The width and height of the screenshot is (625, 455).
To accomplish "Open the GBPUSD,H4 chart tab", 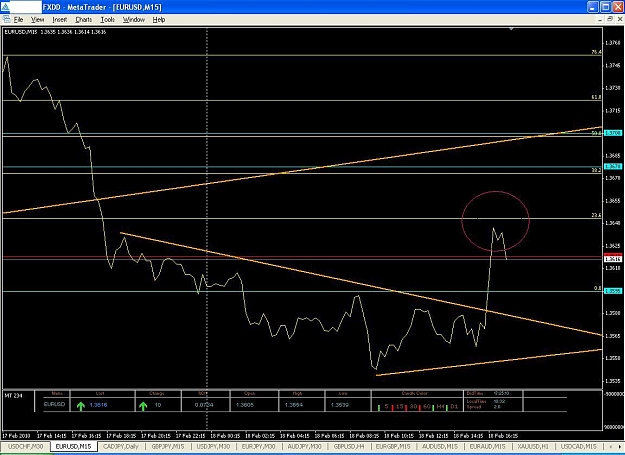I will click(x=349, y=447).
